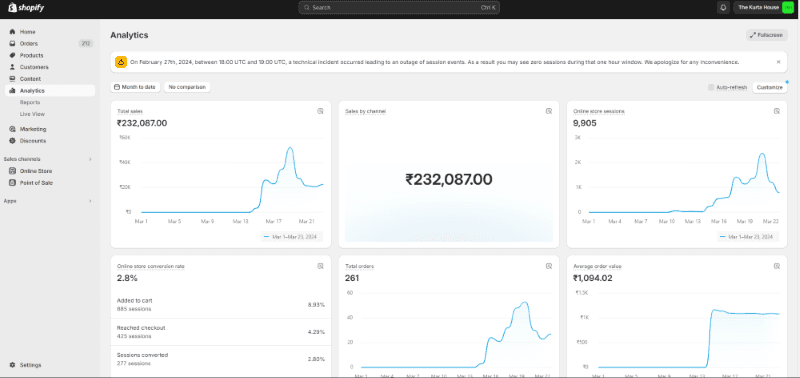800x378 pixels.
Task: Open the Month to date picker
Action: pos(135,87)
